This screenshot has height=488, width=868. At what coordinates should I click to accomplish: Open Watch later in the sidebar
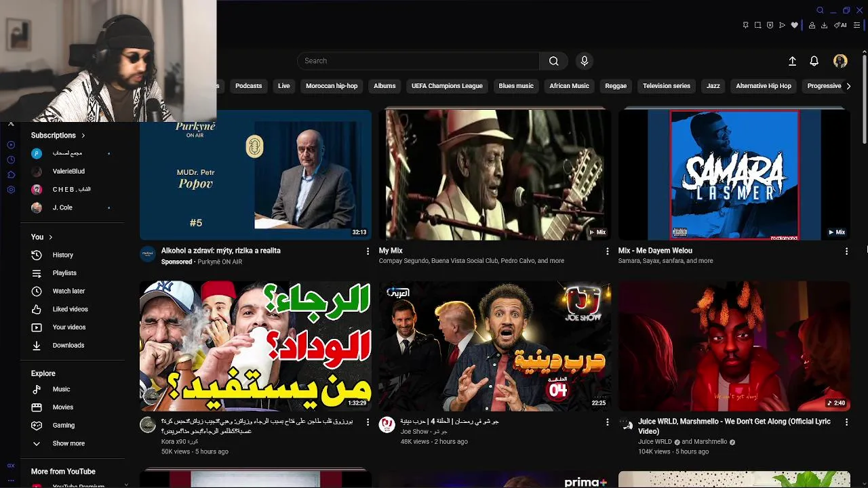click(73, 291)
